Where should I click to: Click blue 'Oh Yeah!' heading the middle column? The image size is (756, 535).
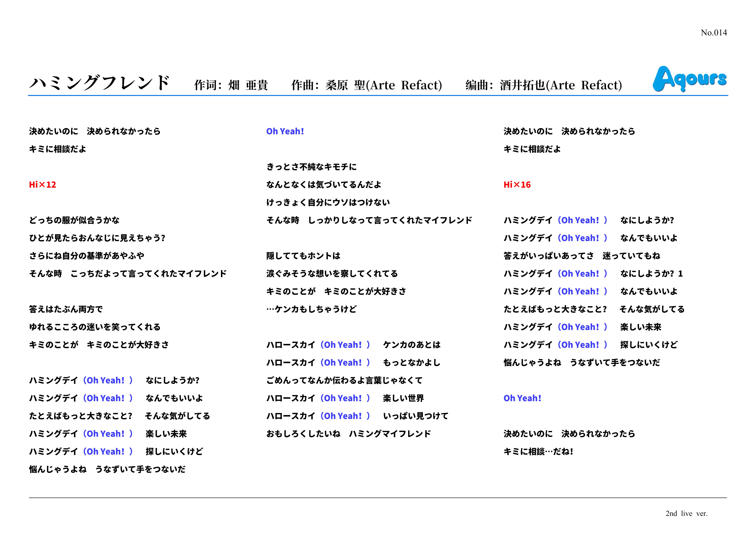tap(285, 131)
